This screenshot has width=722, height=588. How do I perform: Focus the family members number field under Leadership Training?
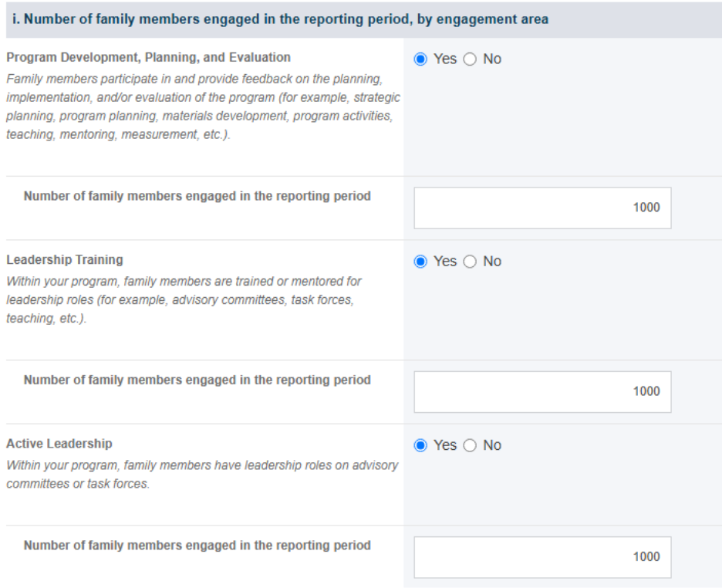tap(542, 392)
